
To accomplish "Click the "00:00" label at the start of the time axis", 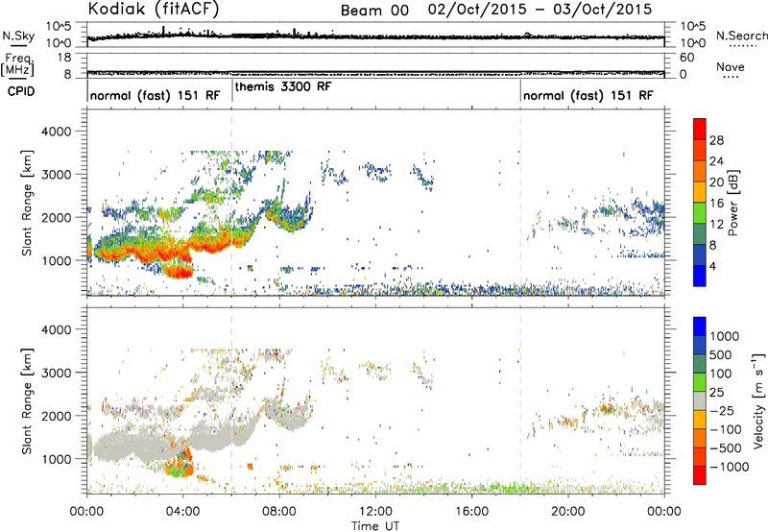I will coord(86,512).
